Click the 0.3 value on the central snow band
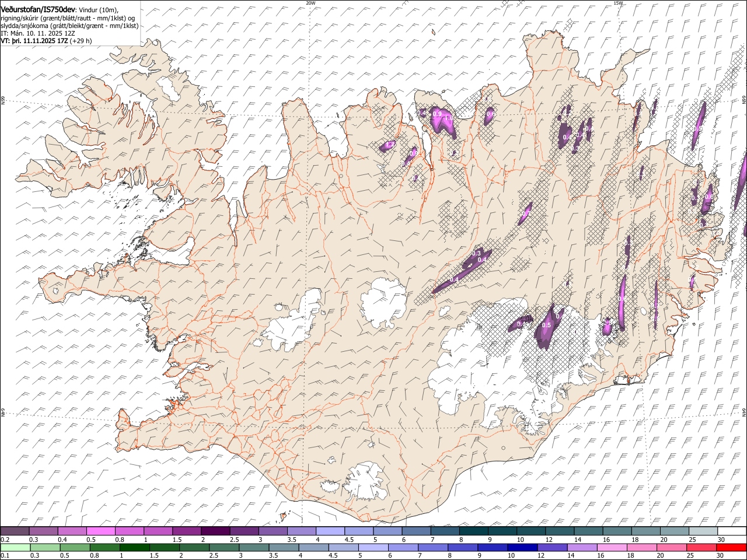Screen dimensions: 747x560 (x=476, y=254)
